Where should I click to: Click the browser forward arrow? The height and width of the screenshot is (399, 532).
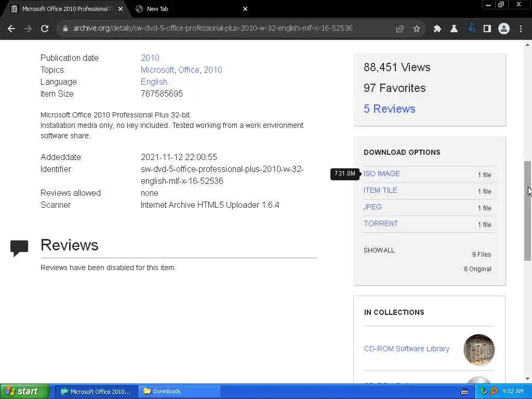pyautogui.click(x=28, y=29)
